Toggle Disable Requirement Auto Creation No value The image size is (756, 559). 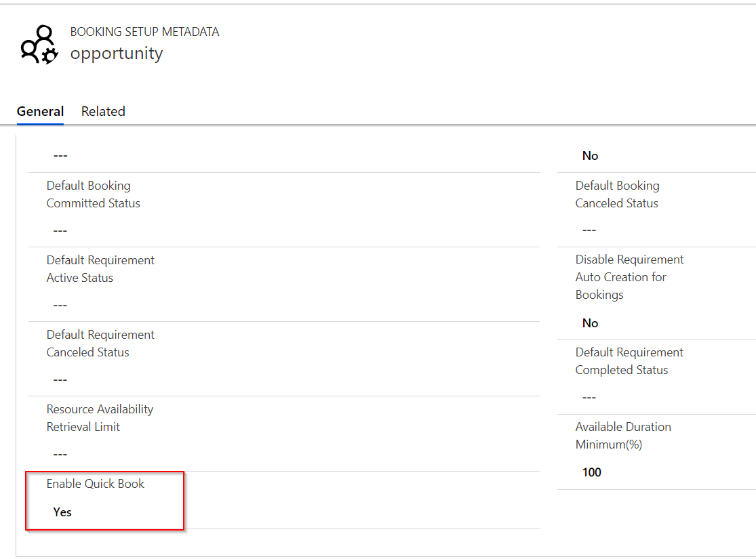point(590,323)
